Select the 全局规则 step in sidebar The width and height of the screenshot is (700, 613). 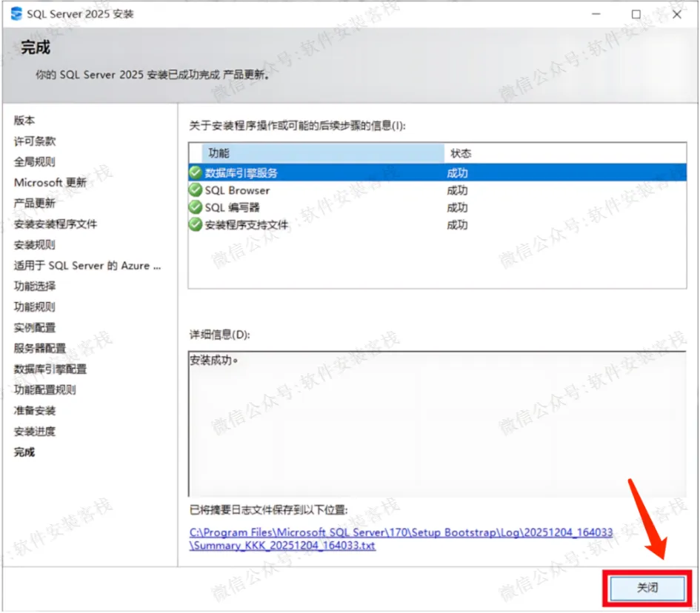pos(34,161)
